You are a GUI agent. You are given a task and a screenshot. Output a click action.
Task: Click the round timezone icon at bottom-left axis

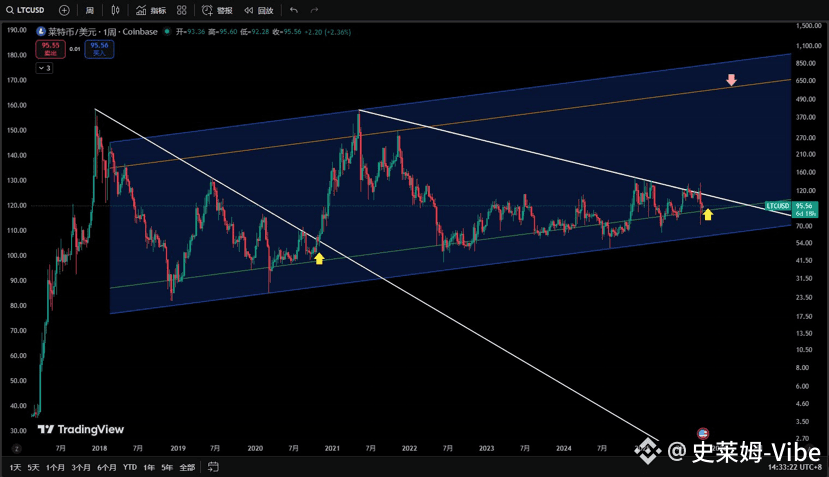[16, 448]
